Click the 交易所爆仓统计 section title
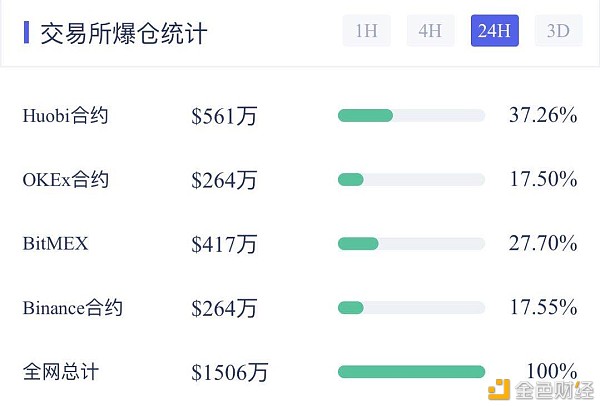600x406 pixels. coord(123,33)
